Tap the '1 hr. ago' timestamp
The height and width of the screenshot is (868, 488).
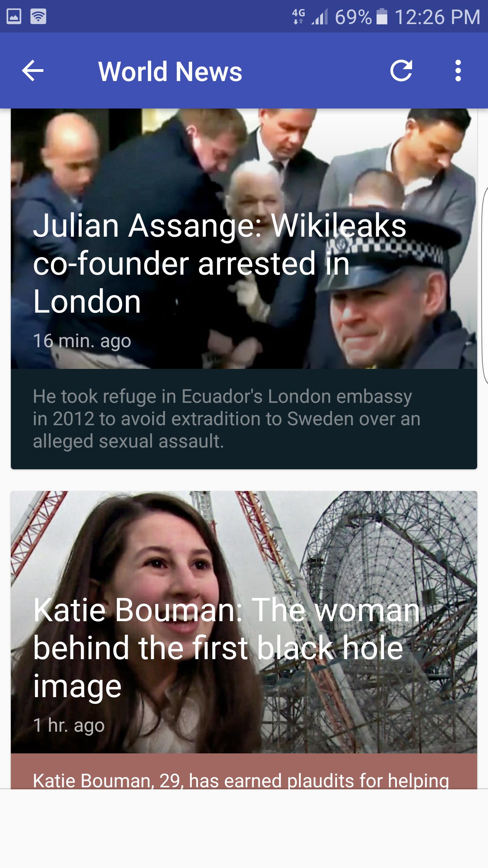[69, 725]
